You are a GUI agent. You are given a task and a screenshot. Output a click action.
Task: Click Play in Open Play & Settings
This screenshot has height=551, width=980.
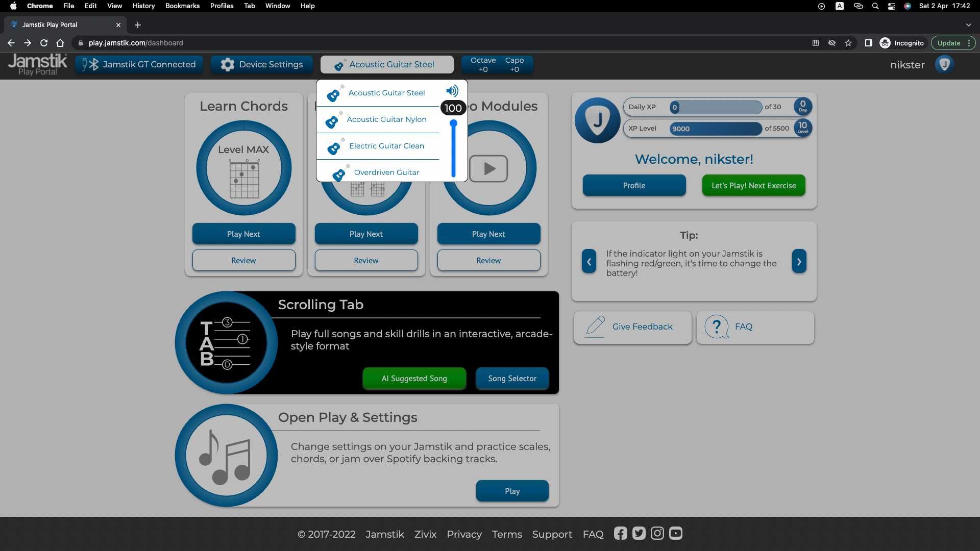pyautogui.click(x=512, y=491)
